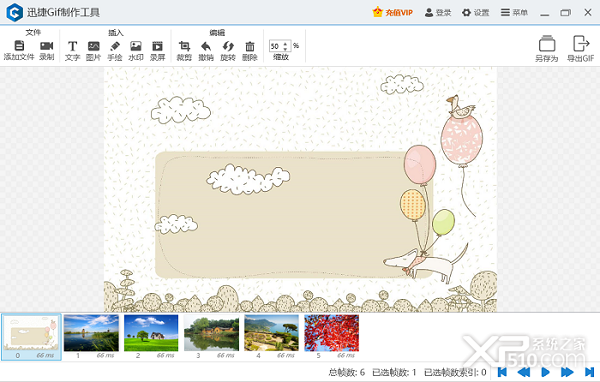
Task: Start the 录制 camera recording tool
Action: [x=46, y=46]
